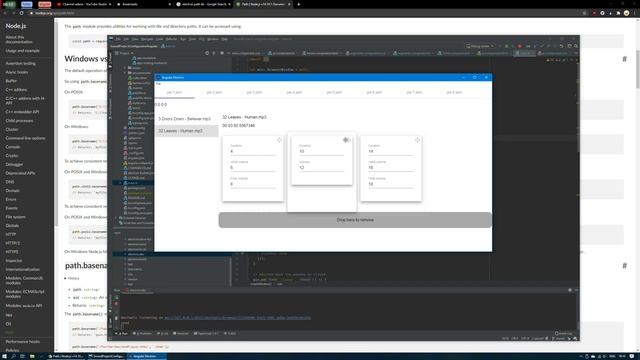Click the drag handle on the first card

pyautogui.click(x=279, y=140)
